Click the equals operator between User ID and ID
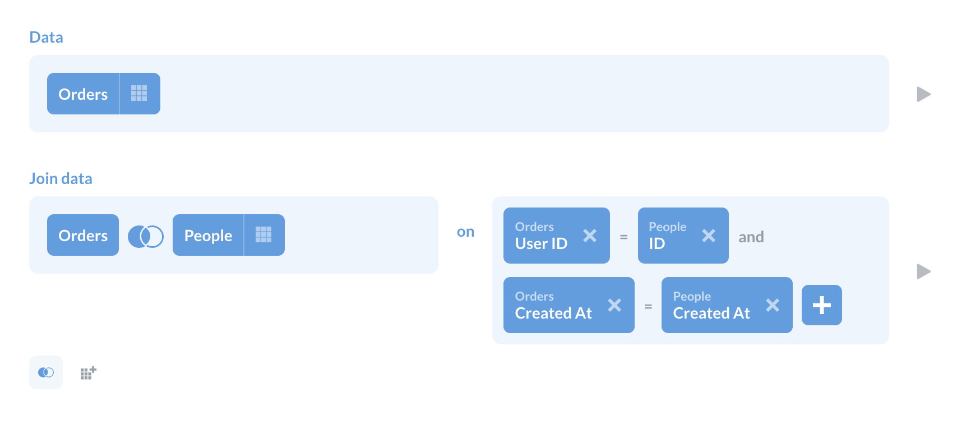The height and width of the screenshot is (424, 980). click(623, 237)
